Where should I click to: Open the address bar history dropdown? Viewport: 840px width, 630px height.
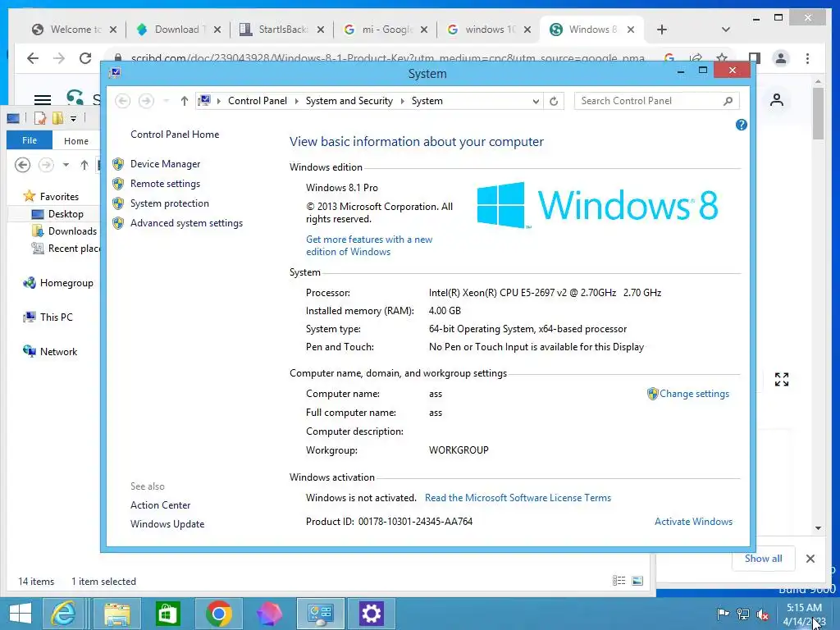click(535, 101)
